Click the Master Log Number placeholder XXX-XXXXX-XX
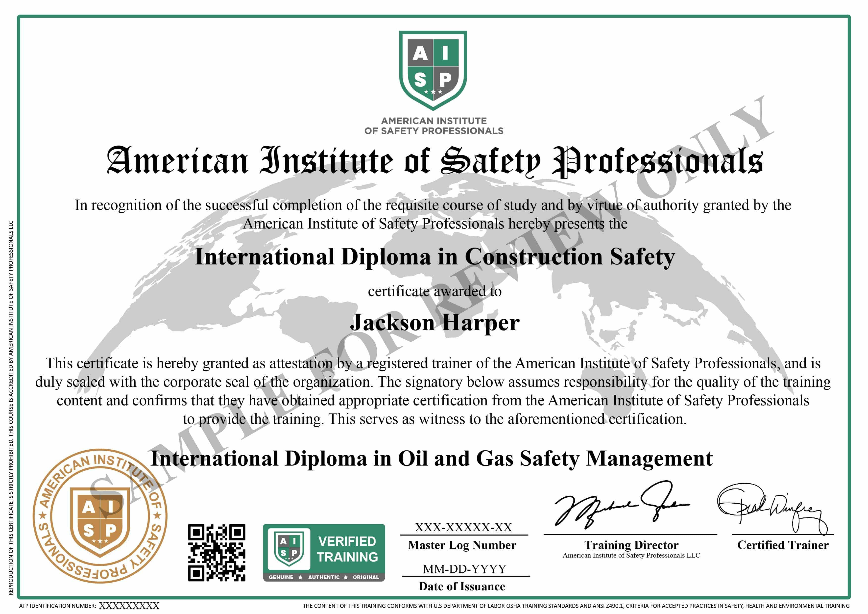Screen dimensions: 868x614 click(463, 527)
